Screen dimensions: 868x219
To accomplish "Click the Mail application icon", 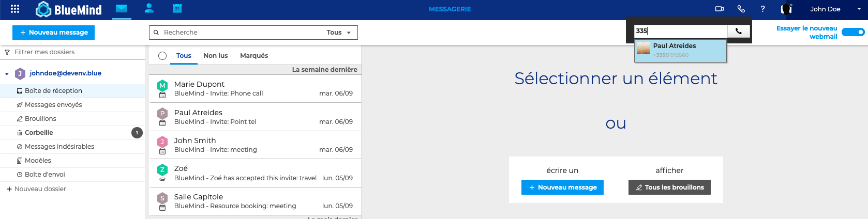I will point(122,8).
